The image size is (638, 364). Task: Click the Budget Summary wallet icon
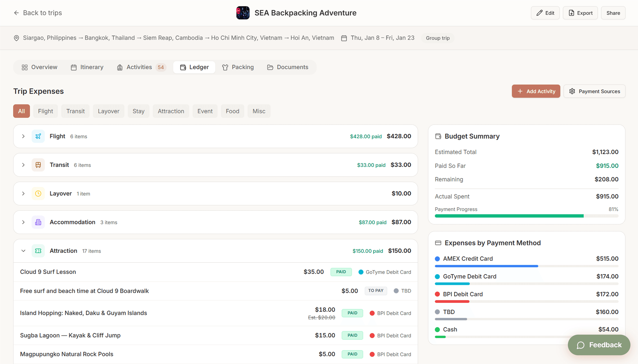(x=438, y=136)
